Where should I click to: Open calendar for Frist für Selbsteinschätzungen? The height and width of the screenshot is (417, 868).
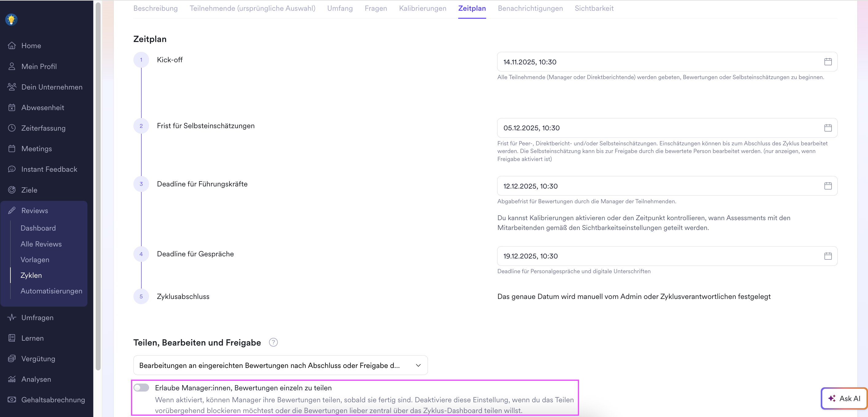point(828,128)
